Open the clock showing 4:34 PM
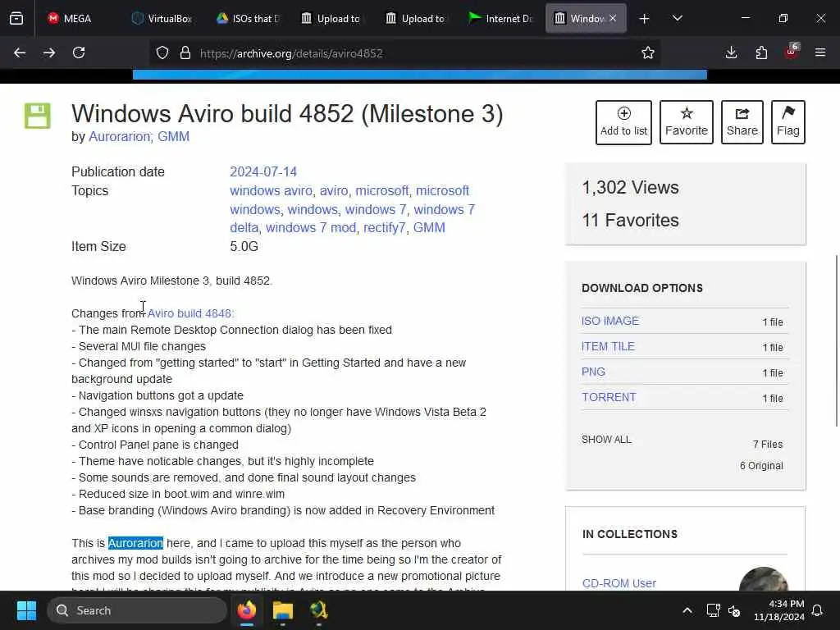Image resolution: width=840 pixels, height=630 pixels. tap(779, 610)
